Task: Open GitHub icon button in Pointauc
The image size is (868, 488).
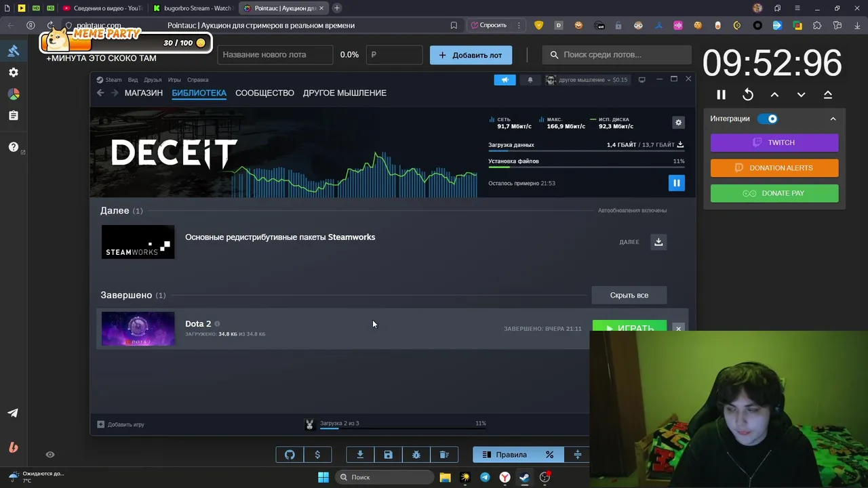Action: tap(290, 455)
